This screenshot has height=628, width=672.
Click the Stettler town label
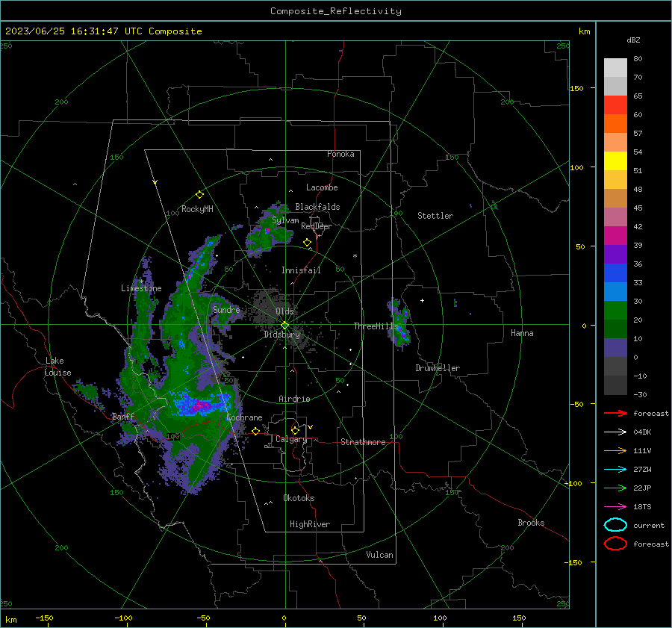click(435, 216)
